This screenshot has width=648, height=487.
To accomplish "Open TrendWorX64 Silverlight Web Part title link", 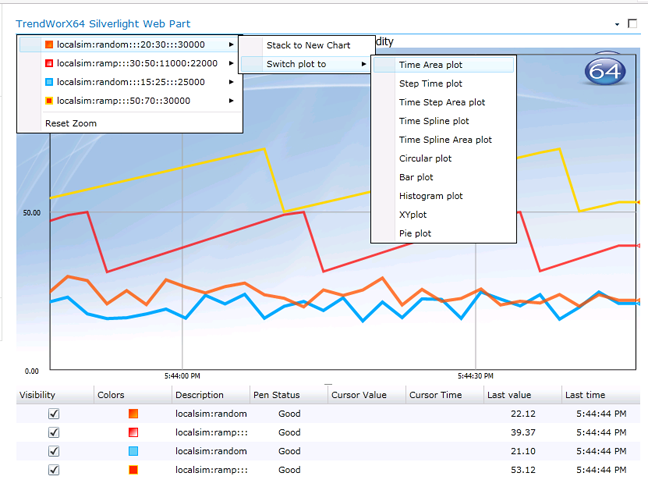I will tap(103, 24).
